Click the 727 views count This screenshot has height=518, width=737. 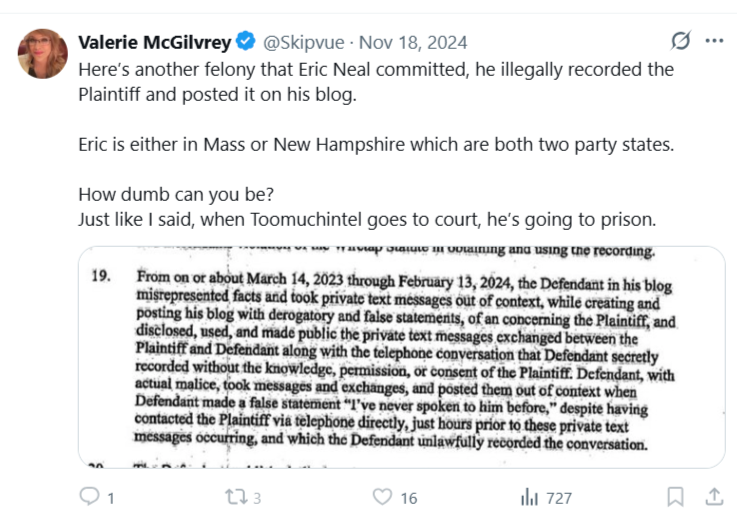[x=559, y=497]
